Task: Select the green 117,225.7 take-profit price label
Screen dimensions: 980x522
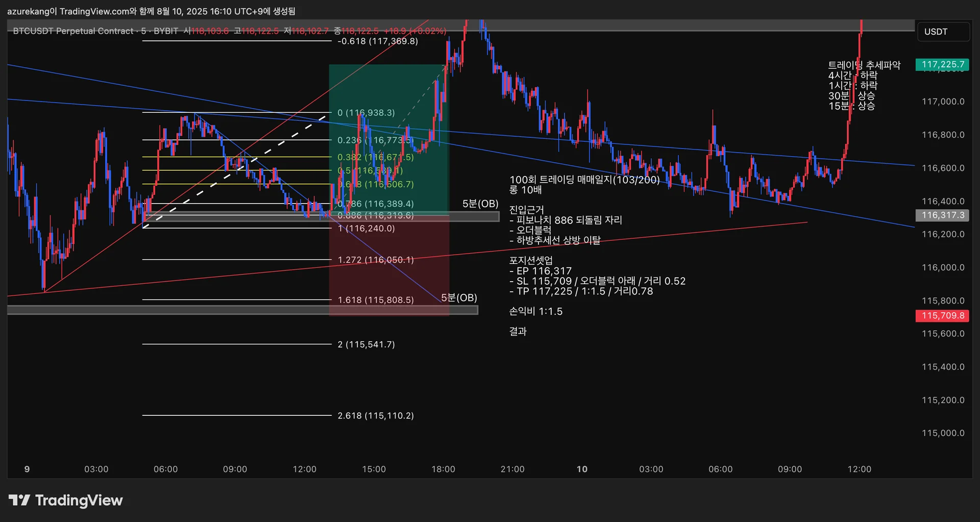Action: 942,64
